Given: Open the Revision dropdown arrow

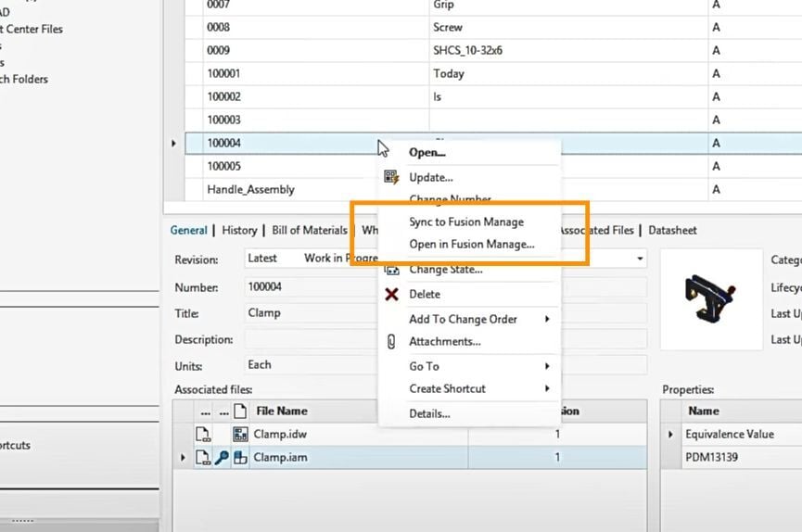Looking at the screenshot, I should [640, 259].
